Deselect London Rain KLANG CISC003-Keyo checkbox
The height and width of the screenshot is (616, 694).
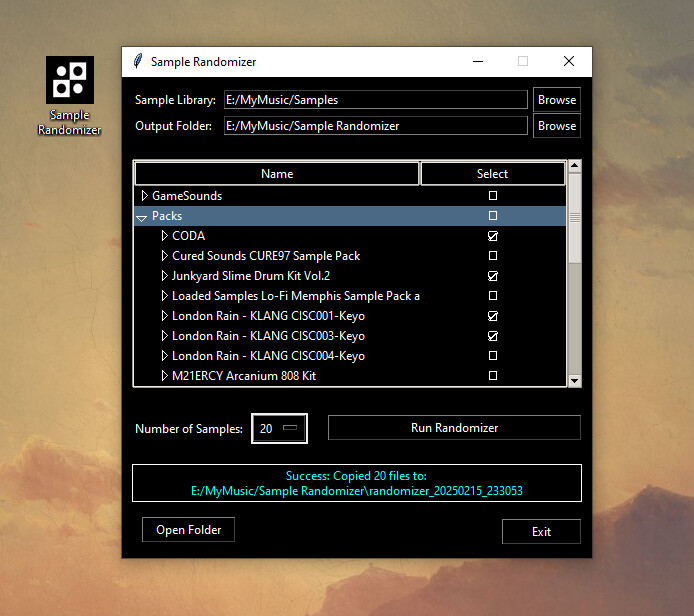(492, 336)
